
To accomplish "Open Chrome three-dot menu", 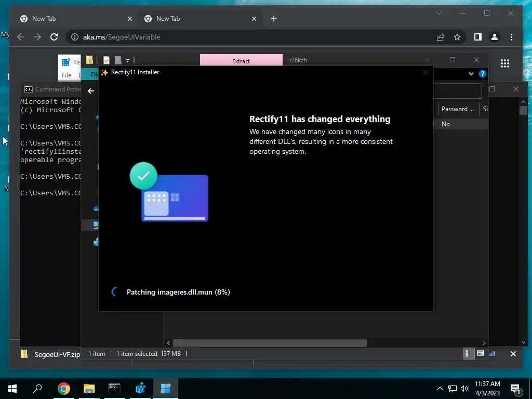I will (511, 37).
